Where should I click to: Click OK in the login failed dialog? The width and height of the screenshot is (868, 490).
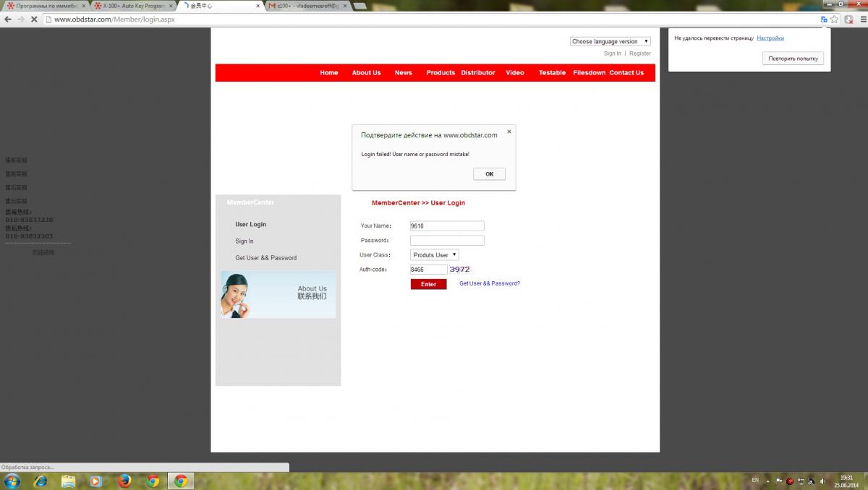pos(490,174)
